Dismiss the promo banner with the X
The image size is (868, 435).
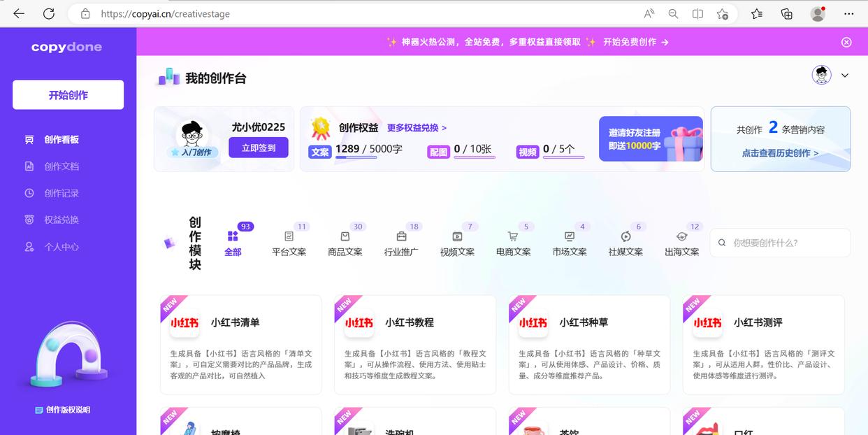pos(846,42)
